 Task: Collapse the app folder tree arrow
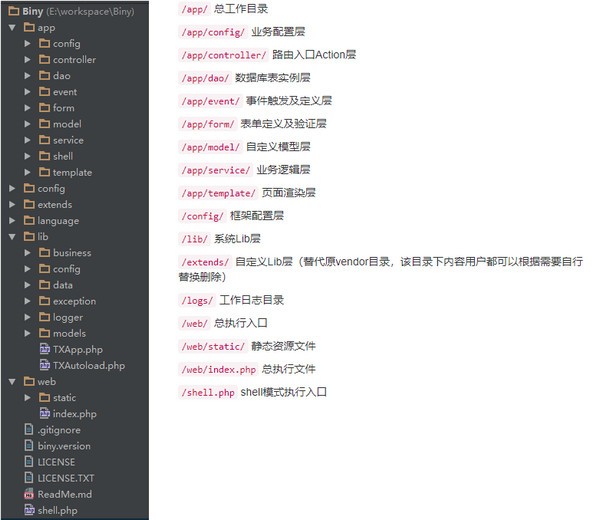coord(12,28)
